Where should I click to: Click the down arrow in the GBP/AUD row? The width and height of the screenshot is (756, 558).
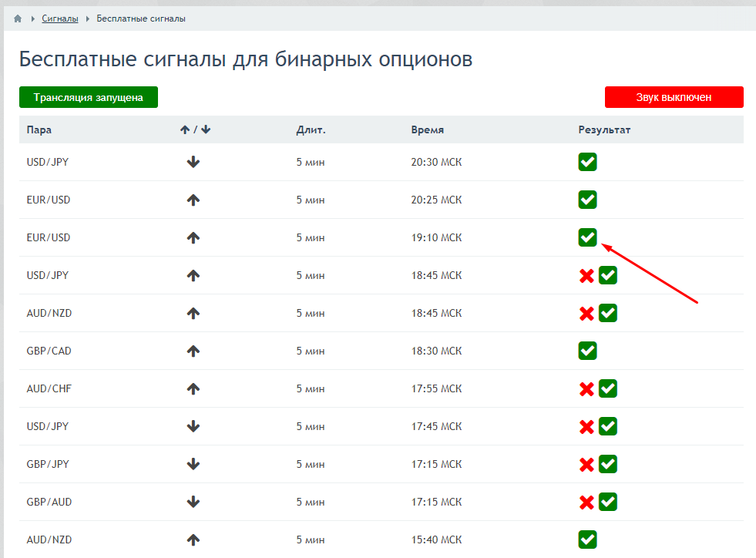tap(193, 502)
